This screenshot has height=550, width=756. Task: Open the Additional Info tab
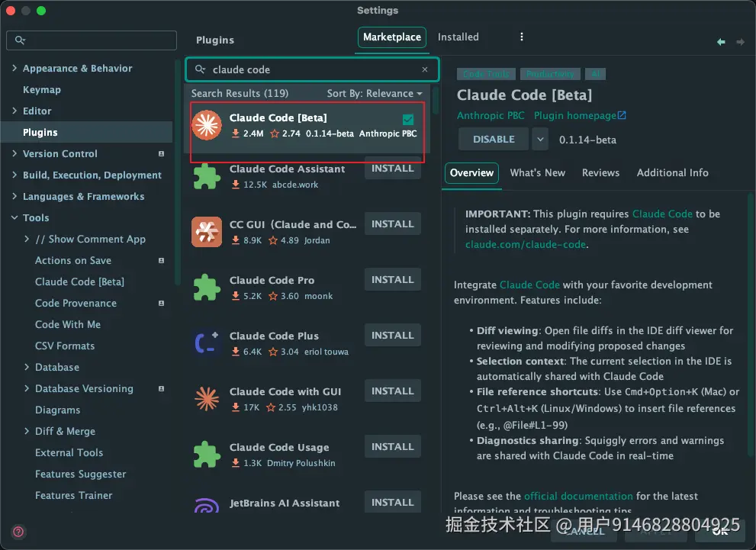pyautogui.click(x=673, y=172)
